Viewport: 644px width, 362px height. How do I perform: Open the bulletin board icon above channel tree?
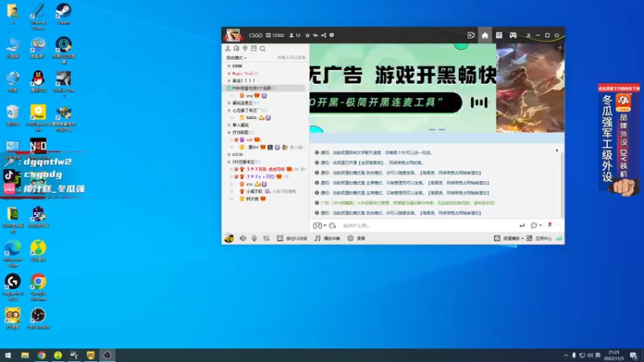[254, 48]
